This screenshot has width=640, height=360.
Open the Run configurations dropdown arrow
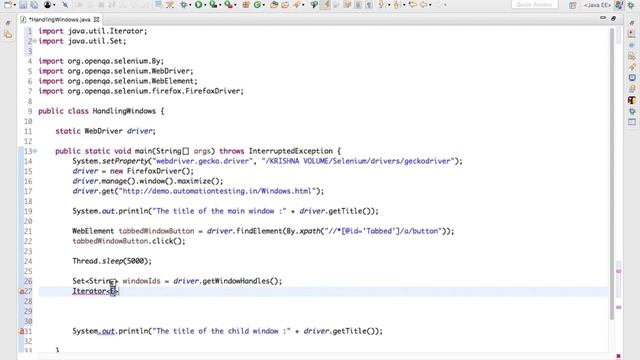click(205, 5)
